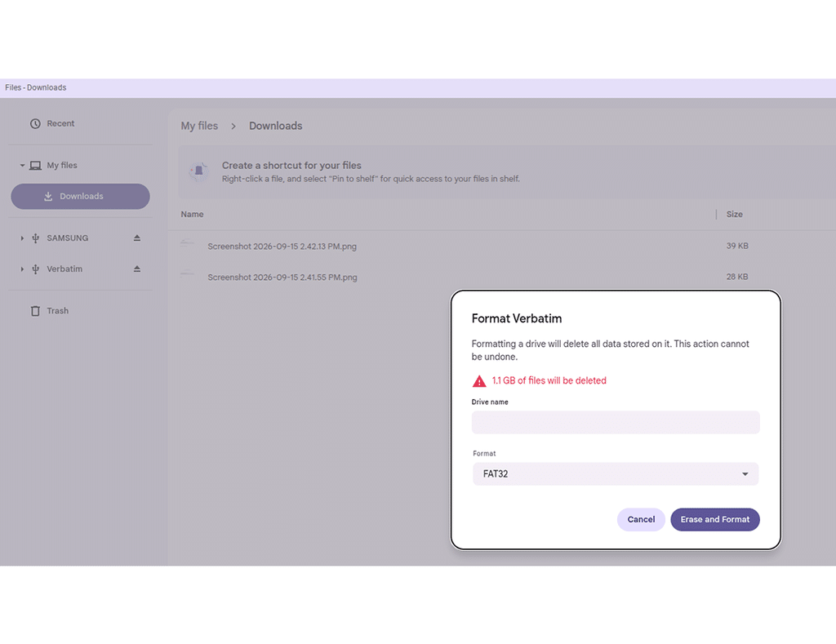
Task: Eject the Verbatim drive
Action: point(137,269)
